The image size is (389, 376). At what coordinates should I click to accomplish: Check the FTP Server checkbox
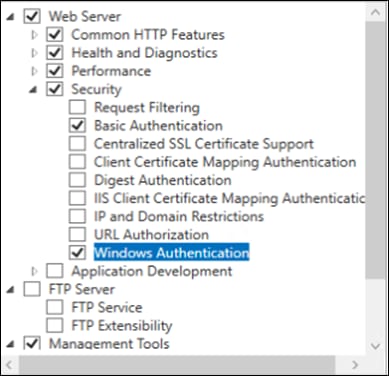(32, 289)
